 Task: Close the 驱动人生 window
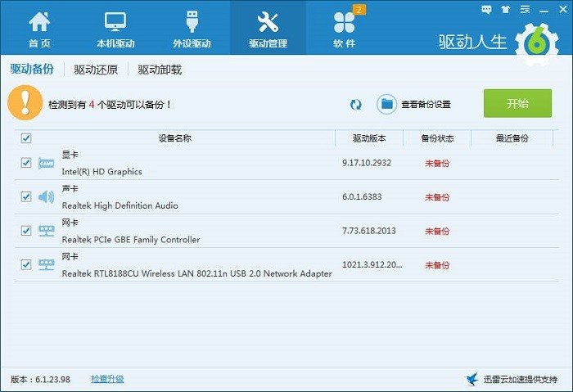(563, 10)
